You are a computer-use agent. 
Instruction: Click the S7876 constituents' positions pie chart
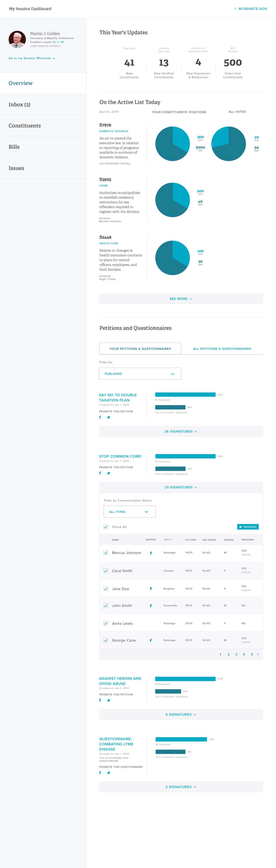172,144
